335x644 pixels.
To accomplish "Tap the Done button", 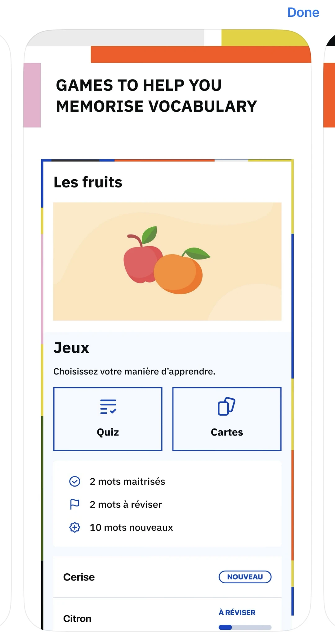I will point(303,12).
